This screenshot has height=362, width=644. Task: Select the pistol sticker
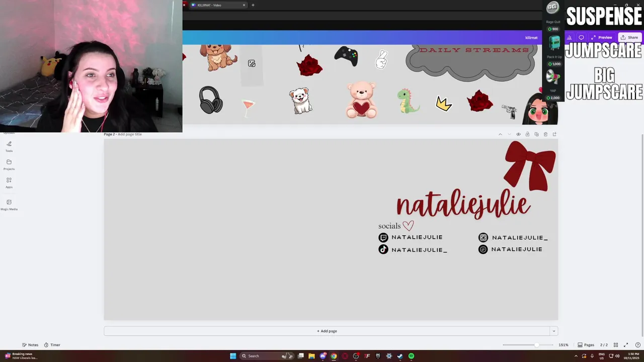tap(509, 111)
